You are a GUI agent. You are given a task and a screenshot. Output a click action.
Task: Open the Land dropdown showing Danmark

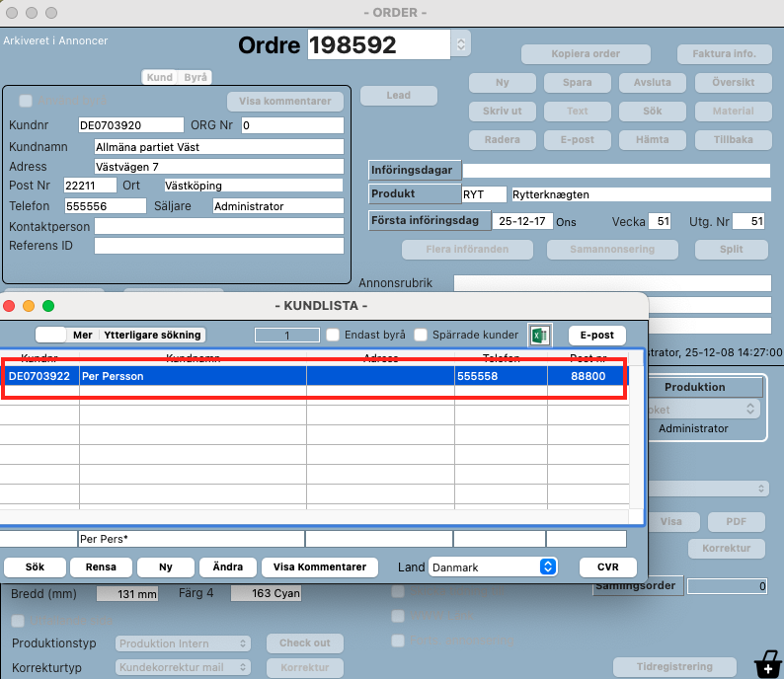494,566
